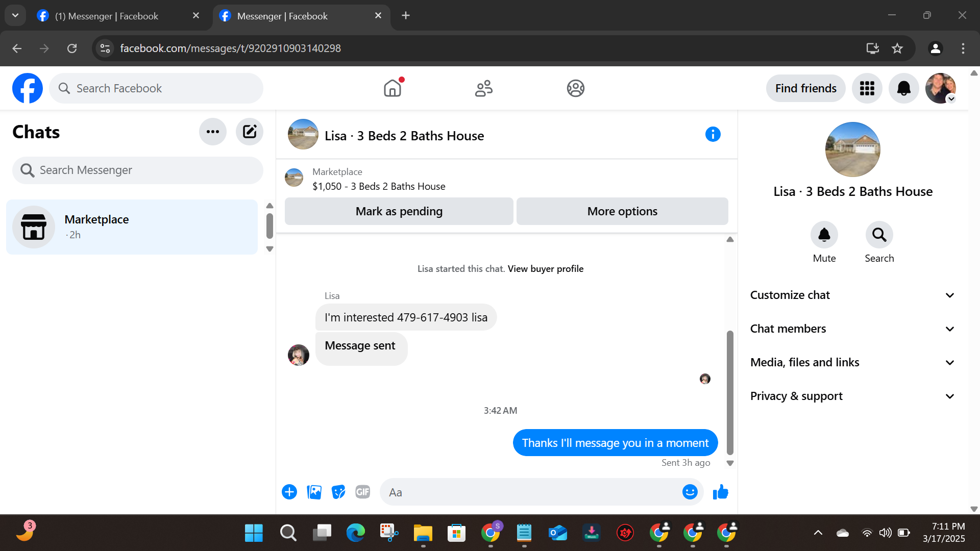Attach a photo or file icon
The height and width of the screenshot is (551, 980).
click(x=314, y=492)
